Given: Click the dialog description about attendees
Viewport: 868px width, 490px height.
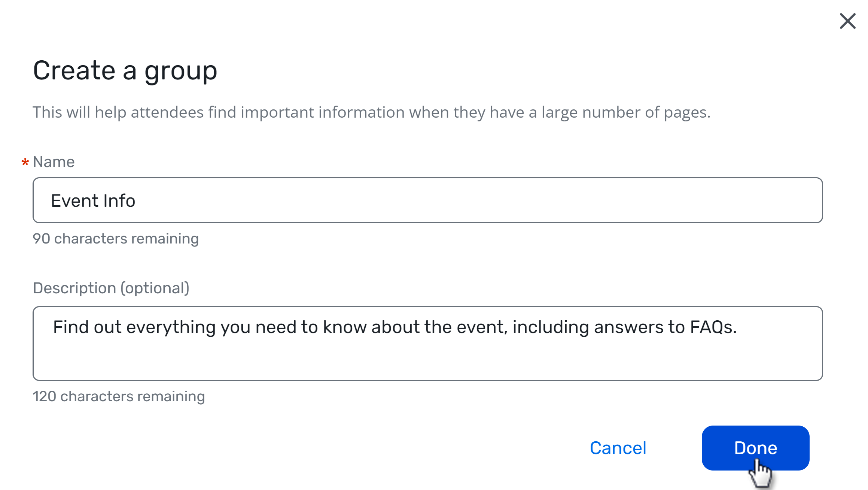Looking at the screenshot, I should pyautogui.click(x=372, y=112).
